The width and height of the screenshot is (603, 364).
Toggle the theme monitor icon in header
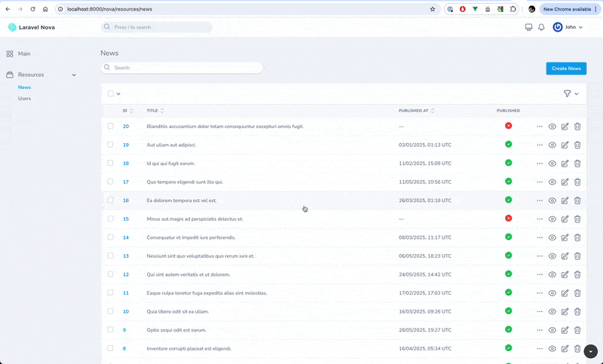click(x=528, y=27)
